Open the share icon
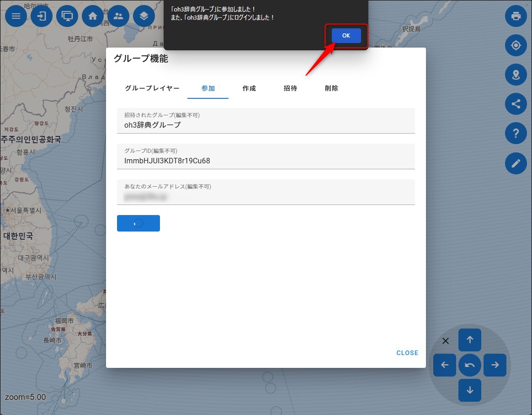The image size is (532, 415). coord(516,104)
